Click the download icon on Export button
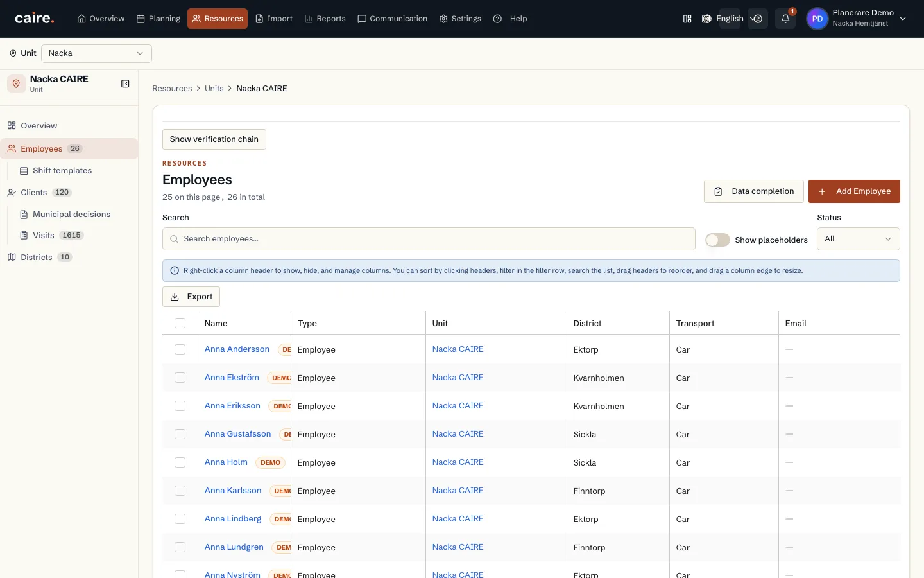Screen dimensions: 924x578 pos(175,297)
